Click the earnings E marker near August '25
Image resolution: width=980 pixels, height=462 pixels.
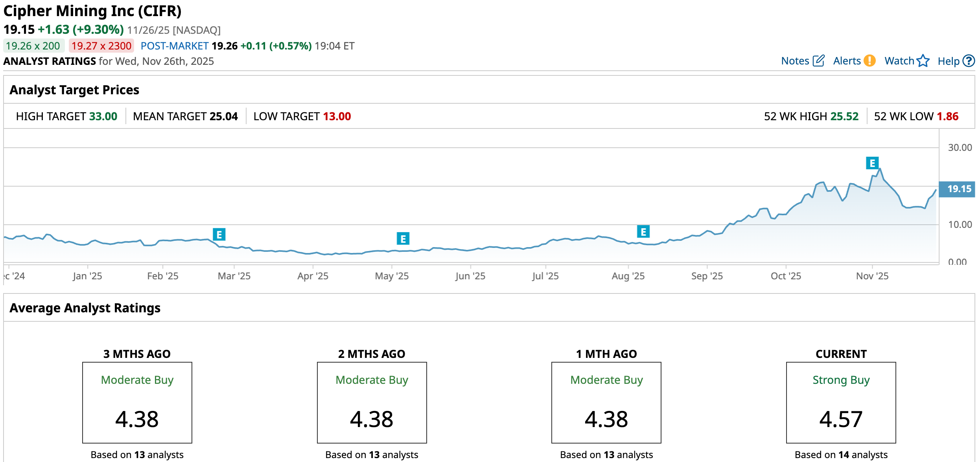click(643, 232)
